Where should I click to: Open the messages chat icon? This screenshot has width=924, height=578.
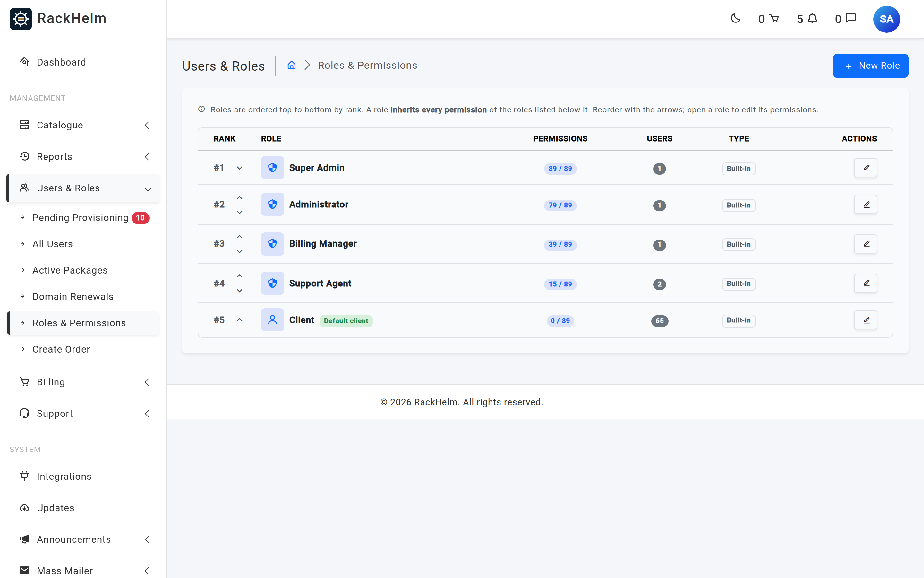(x=851, y=18)
